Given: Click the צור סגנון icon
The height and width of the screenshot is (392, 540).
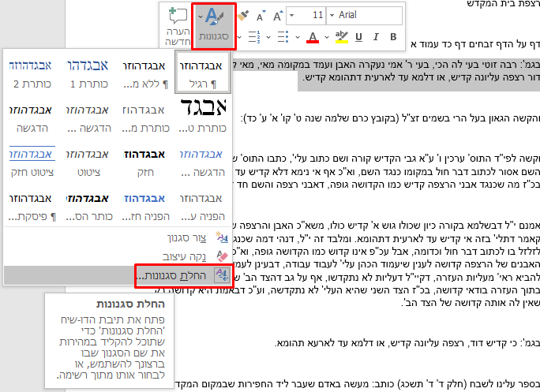Looking at the screenshot, I should (x=222, y=237).
